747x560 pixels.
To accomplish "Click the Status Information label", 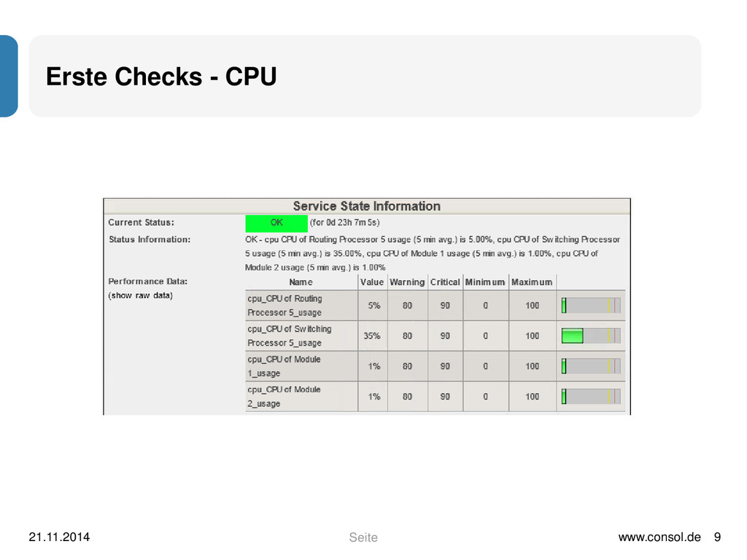I will (x=150, y=239).
